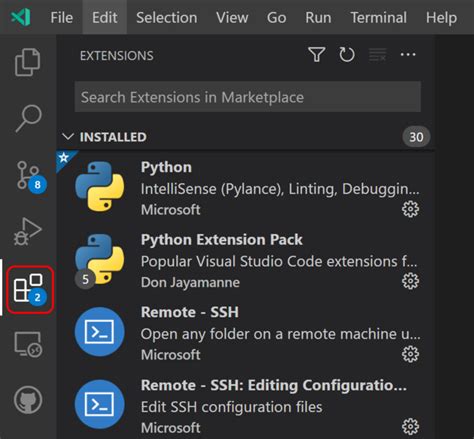Collapse the INSTALLED section chevron
Image resolution: width=474 pixels, height=439 pixels.
[x=68, y=137]
